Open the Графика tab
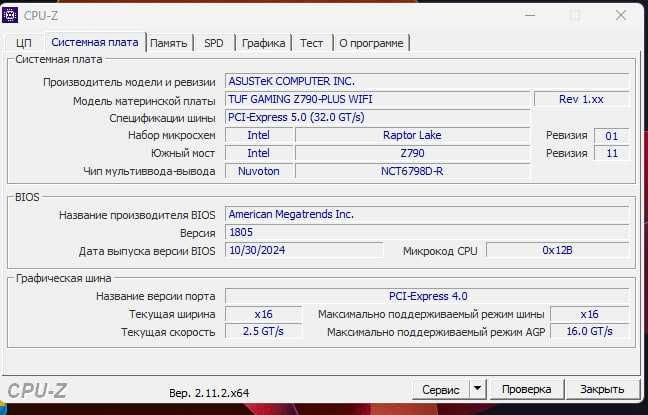 (263, 43)
